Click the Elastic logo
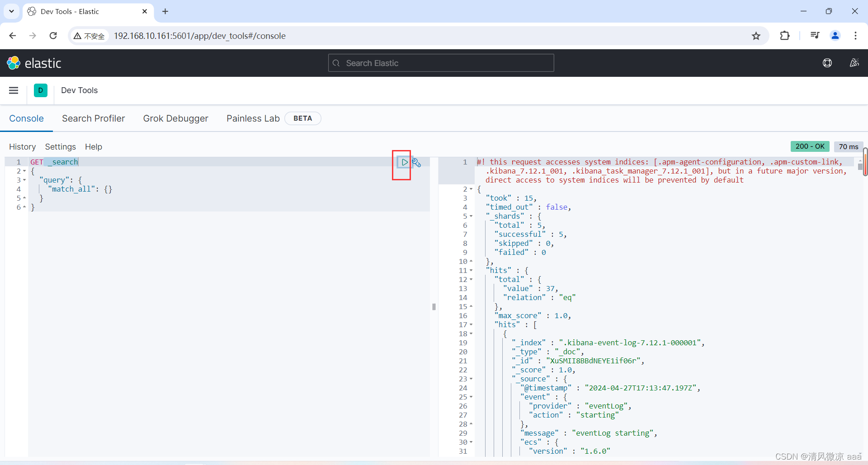 click(34, 63)
